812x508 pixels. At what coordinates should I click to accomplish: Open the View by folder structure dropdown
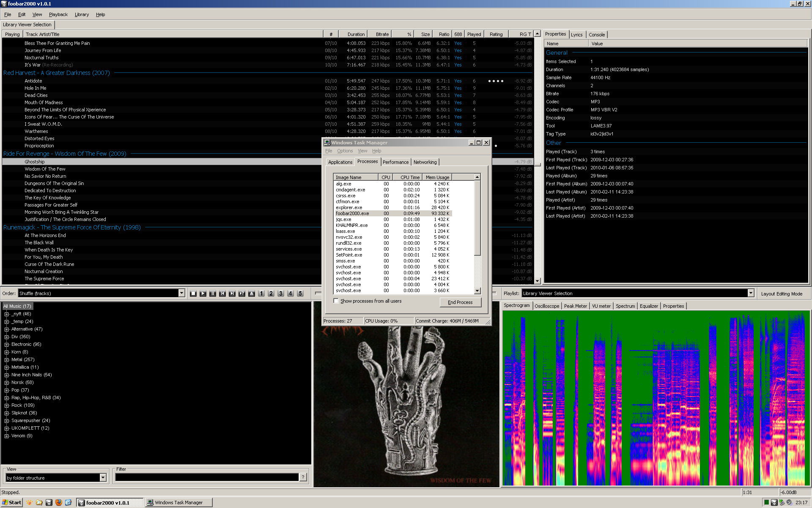coord(103,478)
